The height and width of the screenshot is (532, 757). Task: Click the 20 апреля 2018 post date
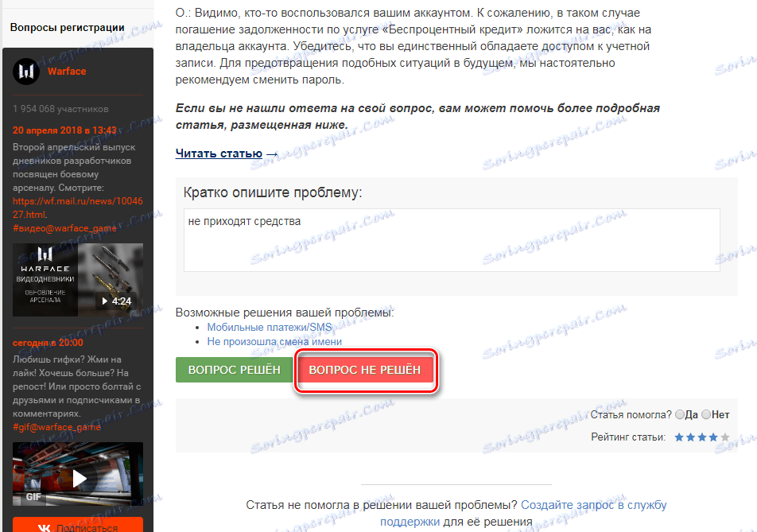coord(64,130)
